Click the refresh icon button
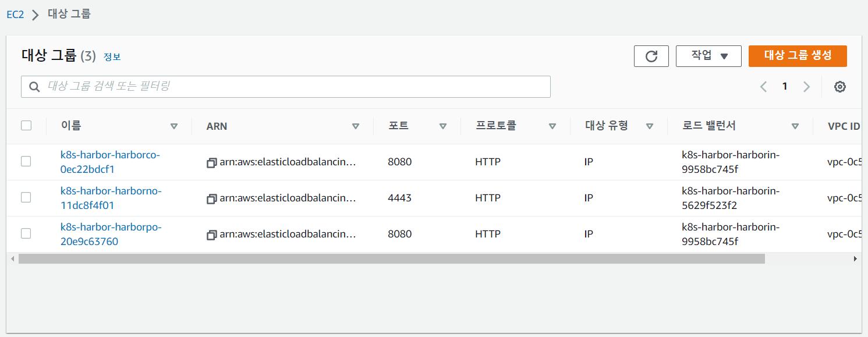This screenshot has height=337, width=868. point(651,56)
